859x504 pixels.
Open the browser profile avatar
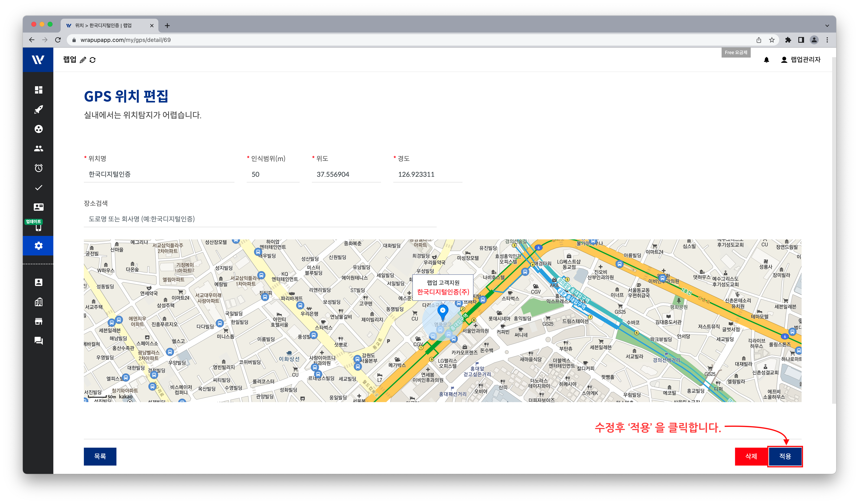814,40
